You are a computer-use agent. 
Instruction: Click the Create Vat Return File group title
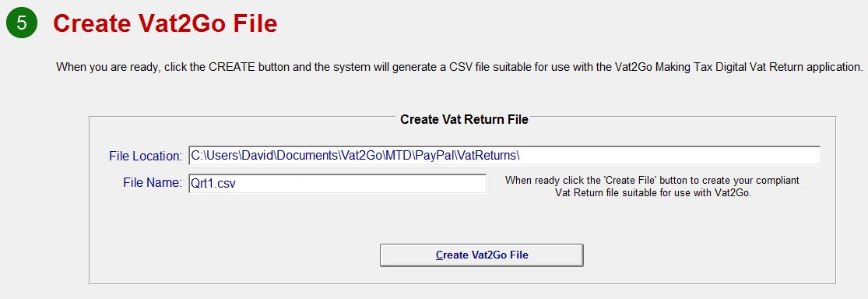tap(464, 120)
